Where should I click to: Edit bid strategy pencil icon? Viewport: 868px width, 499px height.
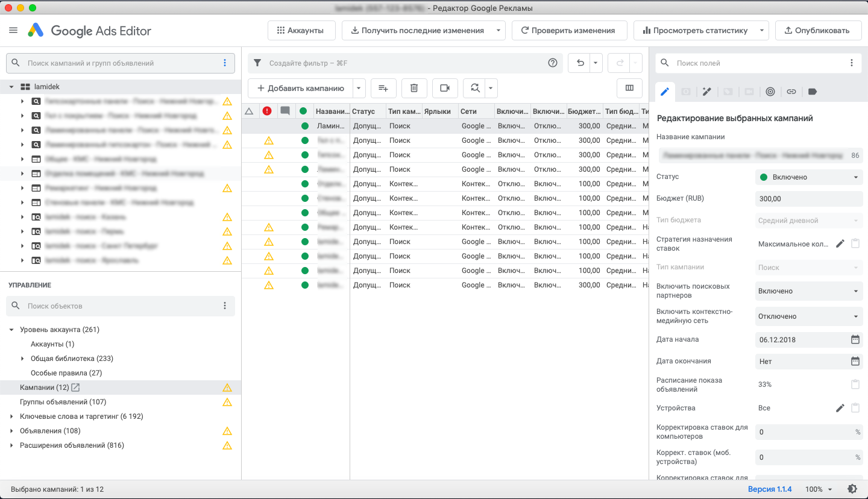click(x=840, y=243)
